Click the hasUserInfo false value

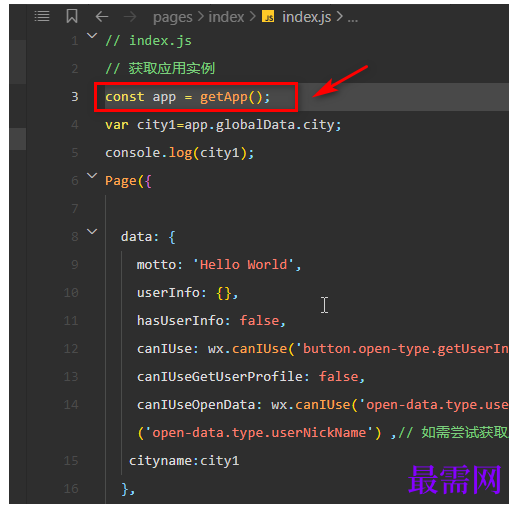[x=259, y=321]
